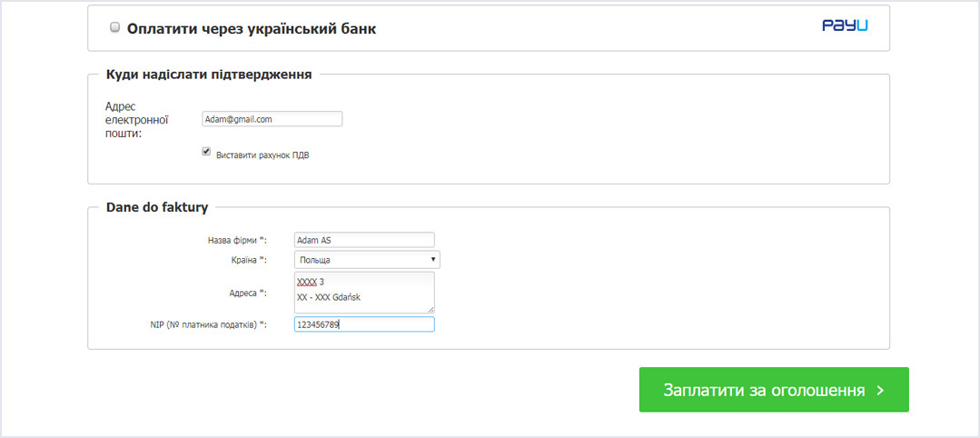Open the Країна dropdown showing Польща
Image resolution: width=980 pixels, height=438 pixels.
pos(367,260)
